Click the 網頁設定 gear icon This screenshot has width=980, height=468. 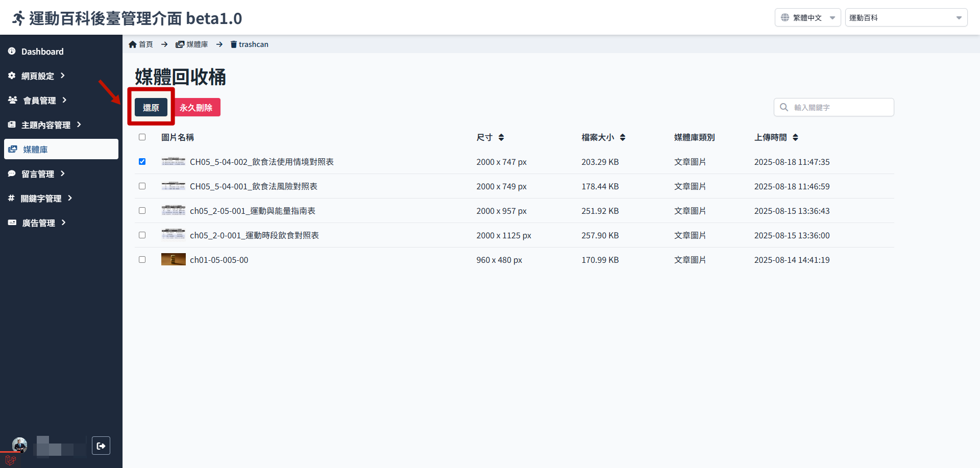(12, 76)
